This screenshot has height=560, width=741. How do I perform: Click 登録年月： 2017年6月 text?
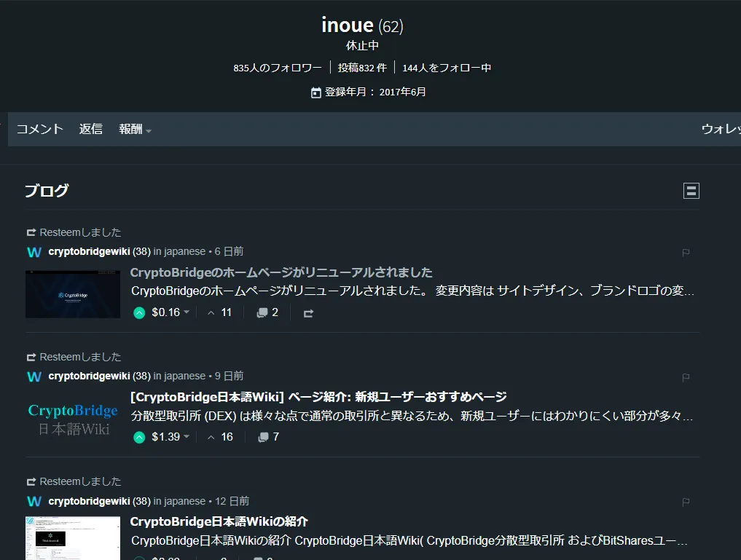375,92
